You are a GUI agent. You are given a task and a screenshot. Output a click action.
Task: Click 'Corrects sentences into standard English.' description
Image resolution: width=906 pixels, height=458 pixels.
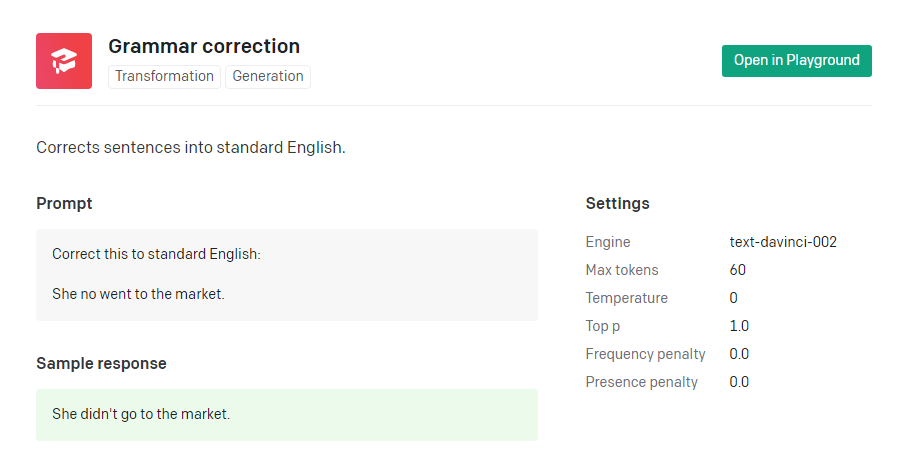click(x=191, y=148)
